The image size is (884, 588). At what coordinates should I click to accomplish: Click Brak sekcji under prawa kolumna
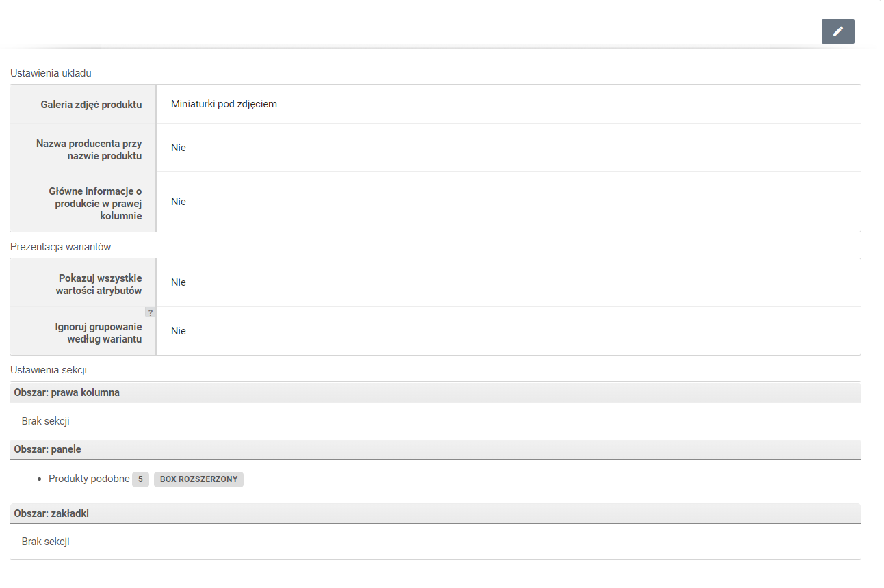pos(45,421)
